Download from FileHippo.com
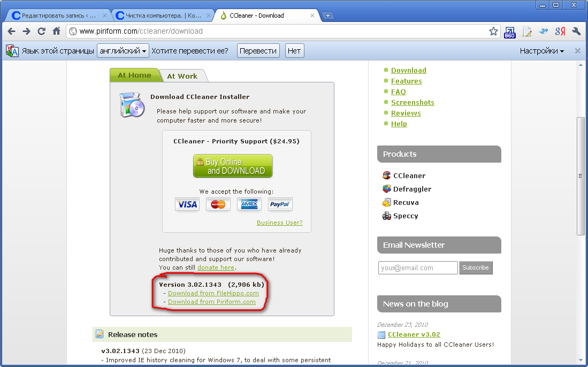Screen dimensions: 588x367 pos(213,293)
